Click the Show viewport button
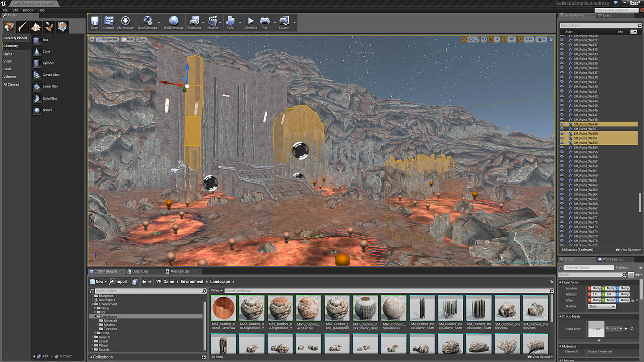This screenshot has width=644, height=362. (141, 39)
